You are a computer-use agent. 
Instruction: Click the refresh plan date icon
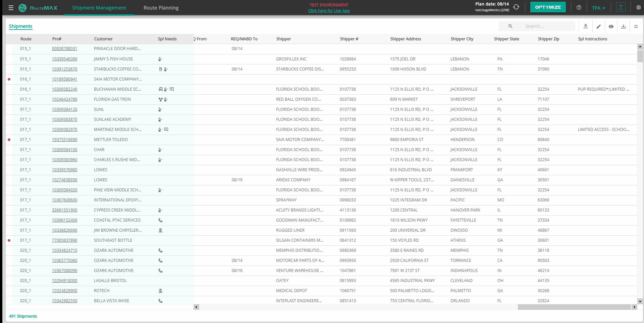tap(516, 7)
